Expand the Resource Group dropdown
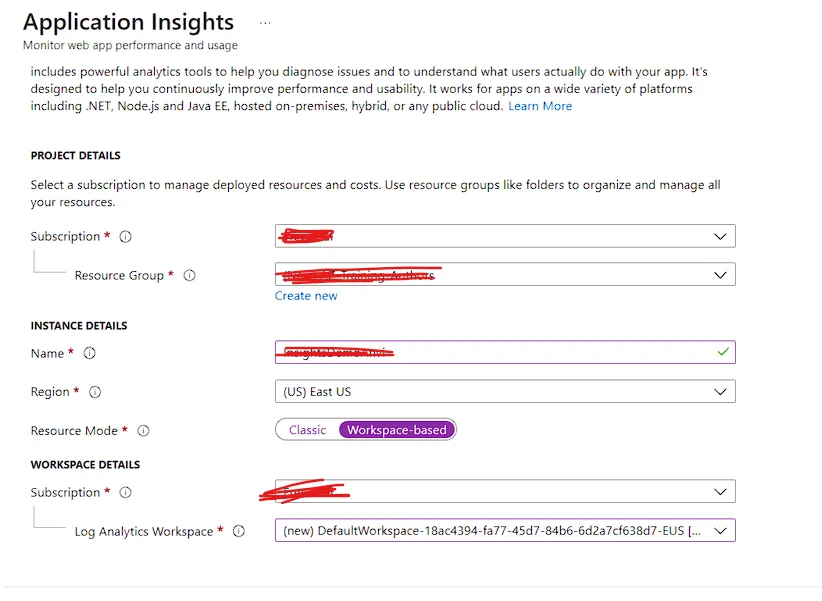 (x=720, y=274)
